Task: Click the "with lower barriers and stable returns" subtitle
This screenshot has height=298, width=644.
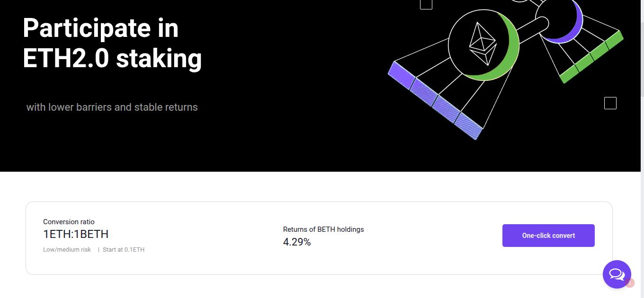Action: click(x=112, y=107)
